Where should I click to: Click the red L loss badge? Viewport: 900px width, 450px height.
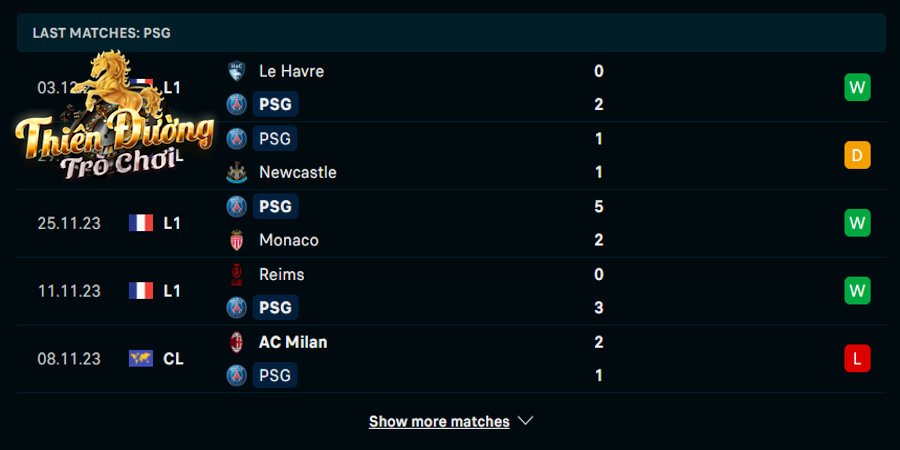click(x=857, y=359)
